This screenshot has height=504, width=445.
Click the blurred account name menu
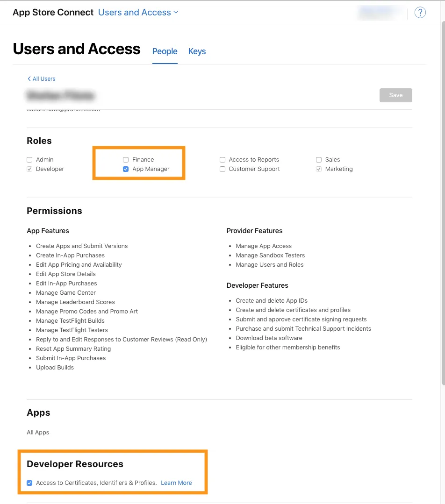tap(379, 13)
